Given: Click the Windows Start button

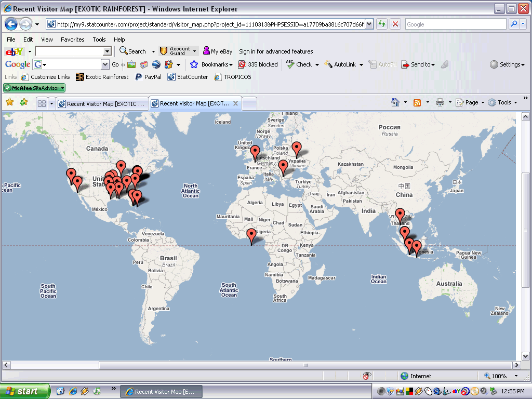Looking at the screenshot, I should (24, 391).
